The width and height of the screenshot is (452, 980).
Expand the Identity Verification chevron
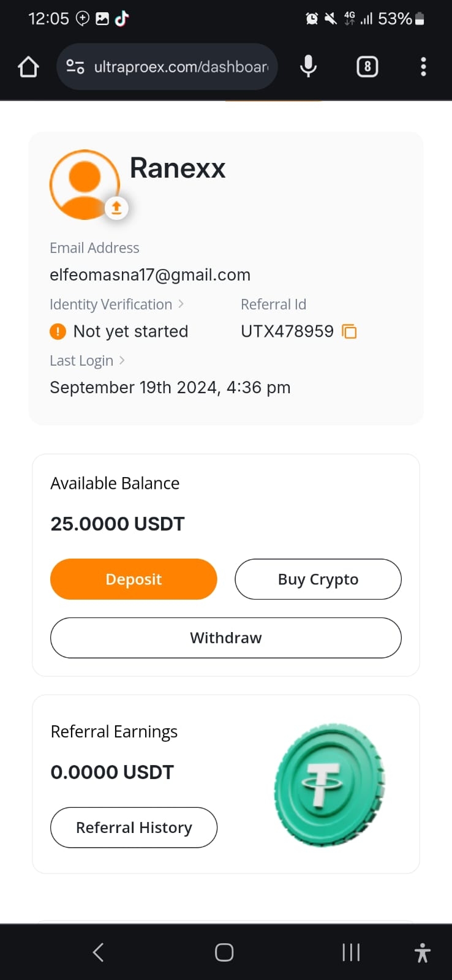[181, 304]
